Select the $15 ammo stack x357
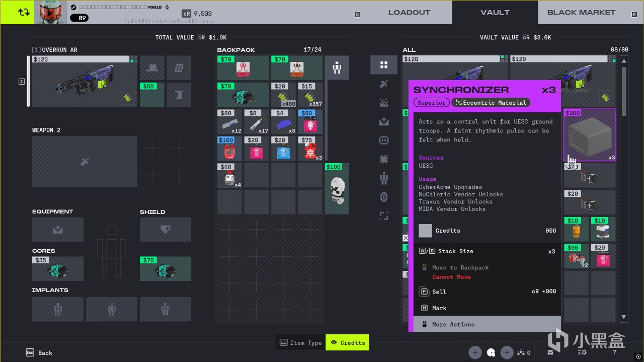Screen dimensions: 644x362 pyautogui.click(x=310, y=95)
